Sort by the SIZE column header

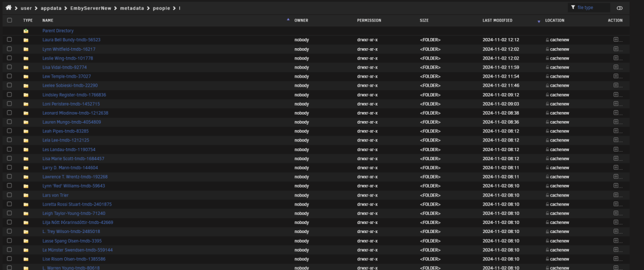pos(424,20)
